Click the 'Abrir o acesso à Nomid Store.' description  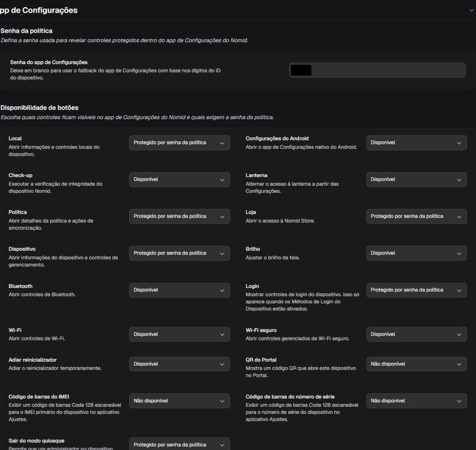(280, 221)
